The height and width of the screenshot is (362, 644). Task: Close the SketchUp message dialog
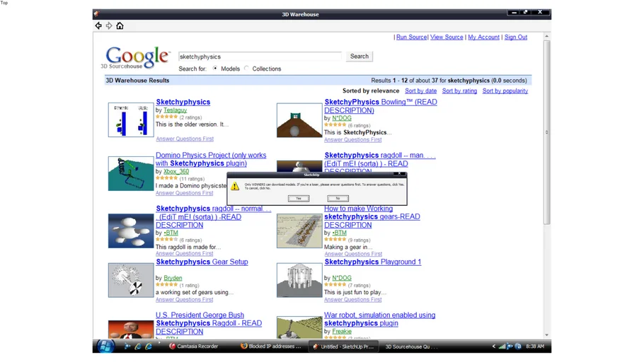tap(399, 174)
